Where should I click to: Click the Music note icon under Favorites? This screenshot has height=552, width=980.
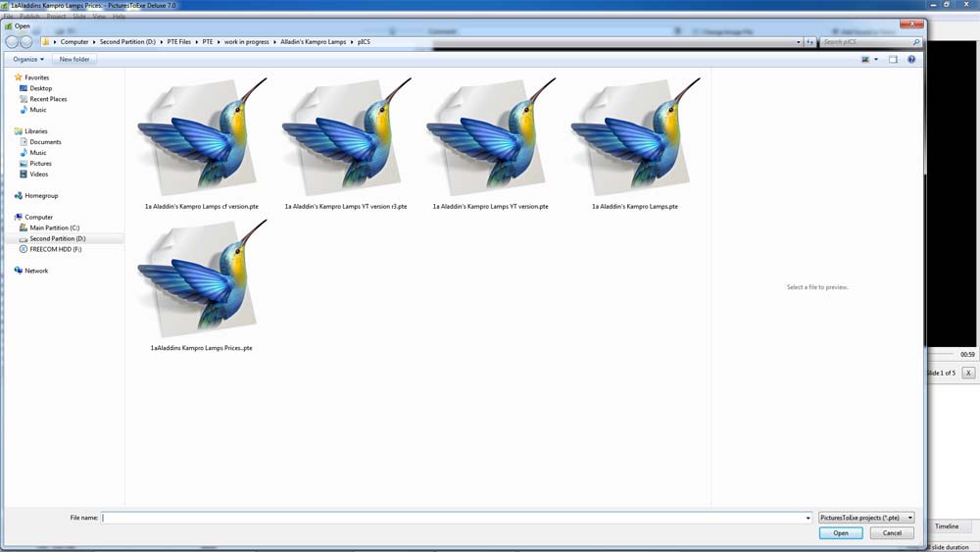24,110
